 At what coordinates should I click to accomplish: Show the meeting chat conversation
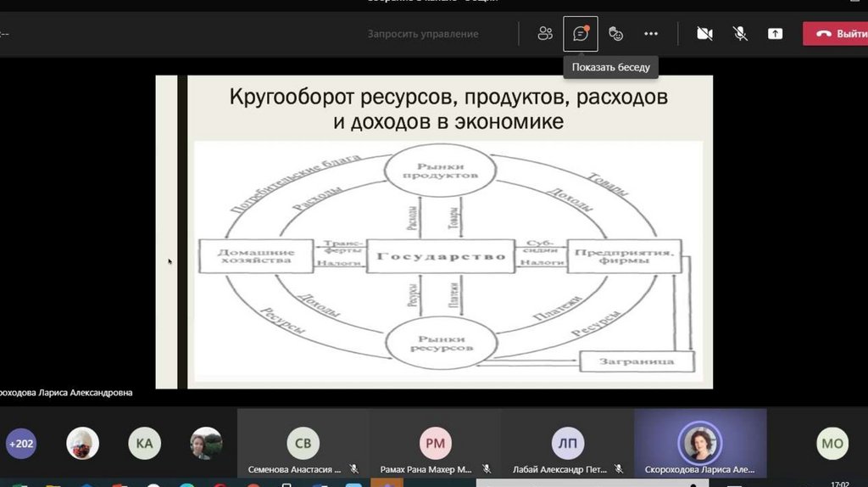pyautogui.click(x=581, y=34)
